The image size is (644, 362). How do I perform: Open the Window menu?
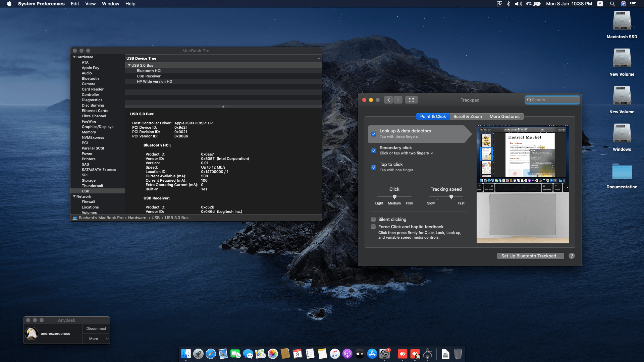110,4
